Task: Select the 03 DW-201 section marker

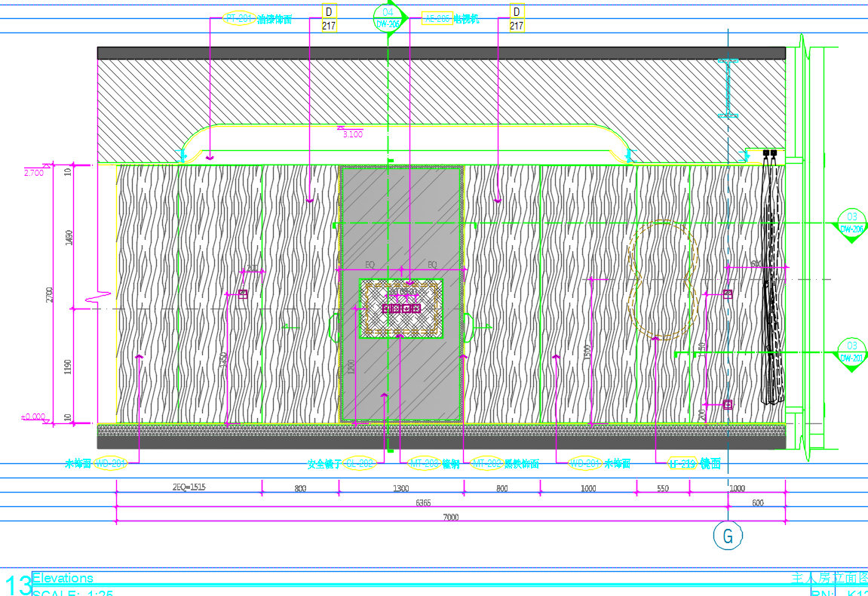Action: [851, 354]
